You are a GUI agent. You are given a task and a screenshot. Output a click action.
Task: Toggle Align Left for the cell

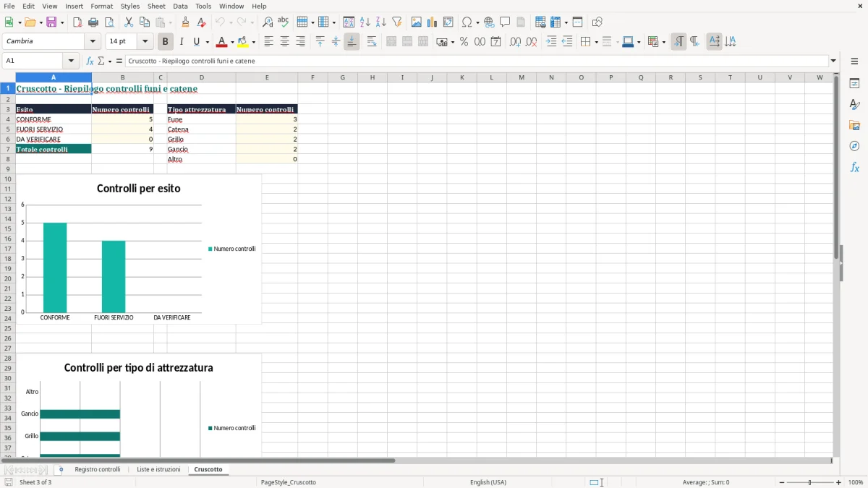(268, 42)
